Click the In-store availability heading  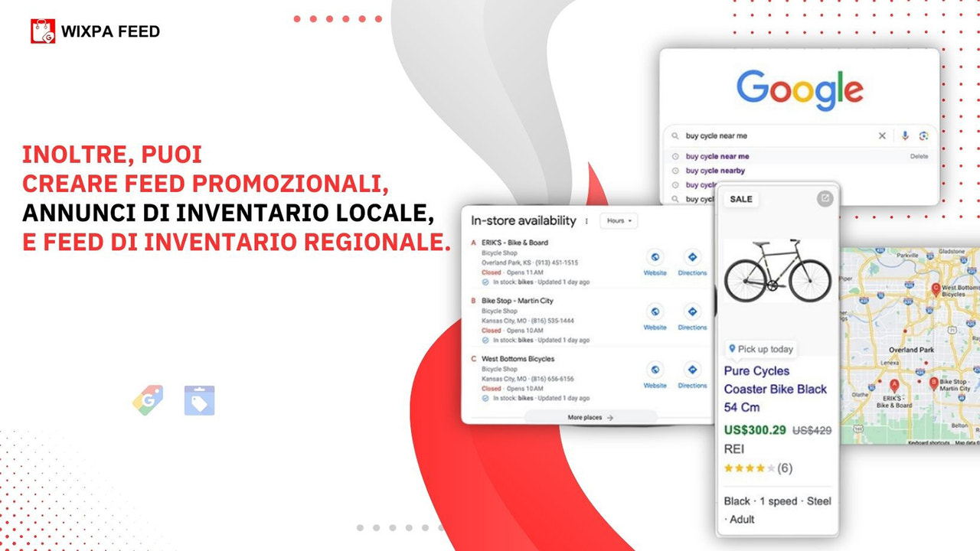[523, 220]
